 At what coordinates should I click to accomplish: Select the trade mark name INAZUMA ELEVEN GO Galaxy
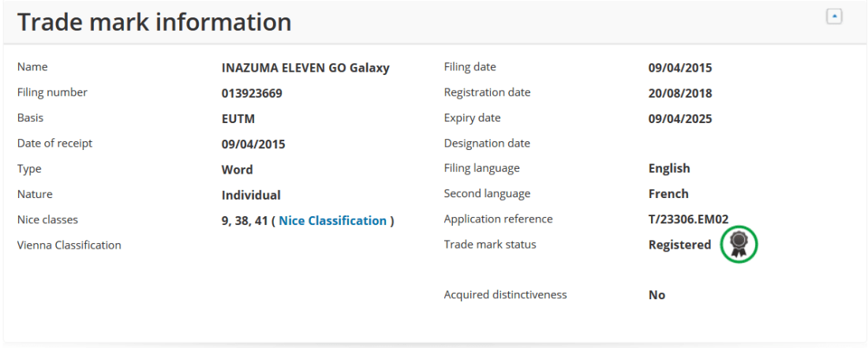tap(305, 68)
